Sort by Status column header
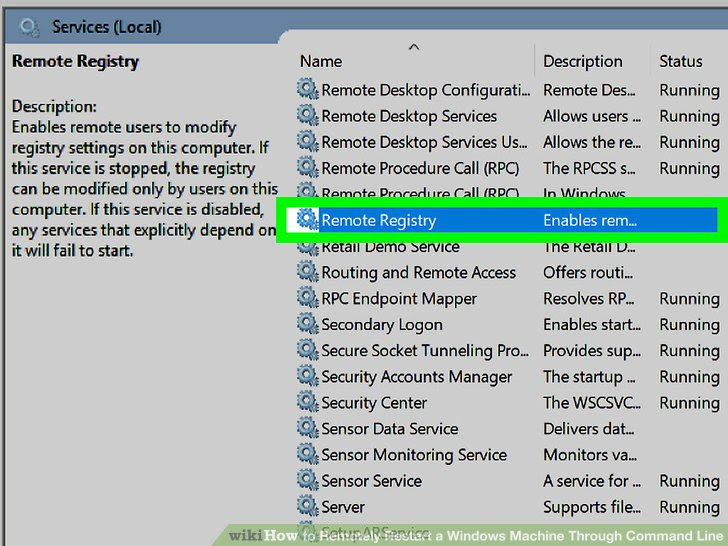The height and width of the screenshot is (546, 728). coord(681,61)
